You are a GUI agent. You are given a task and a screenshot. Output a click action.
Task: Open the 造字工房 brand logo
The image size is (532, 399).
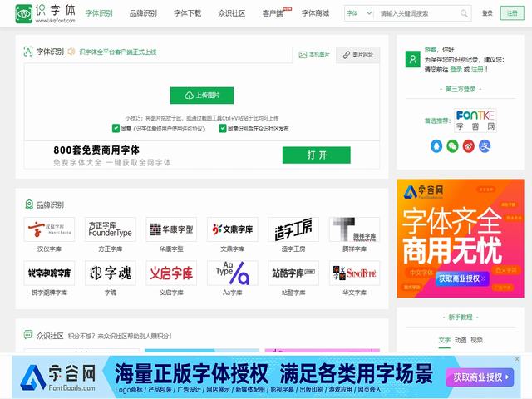(293, 229)
